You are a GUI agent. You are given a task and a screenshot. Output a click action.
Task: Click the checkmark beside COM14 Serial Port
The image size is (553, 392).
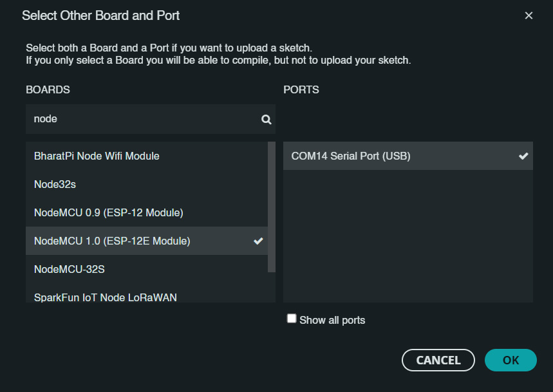click(523, 156)
